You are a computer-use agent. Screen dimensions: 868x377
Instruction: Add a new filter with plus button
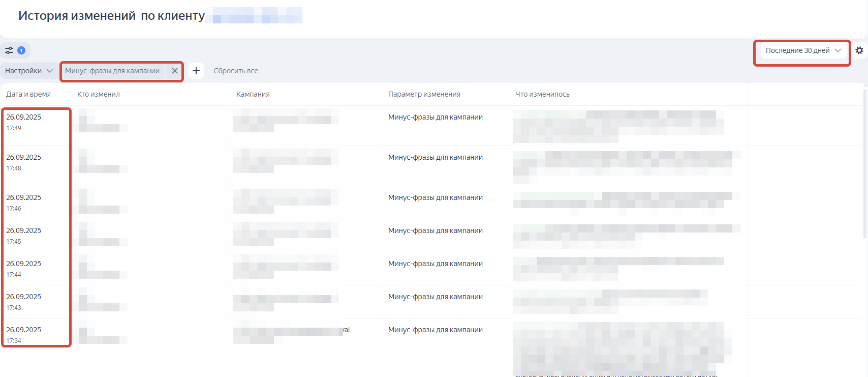[196, 71]
